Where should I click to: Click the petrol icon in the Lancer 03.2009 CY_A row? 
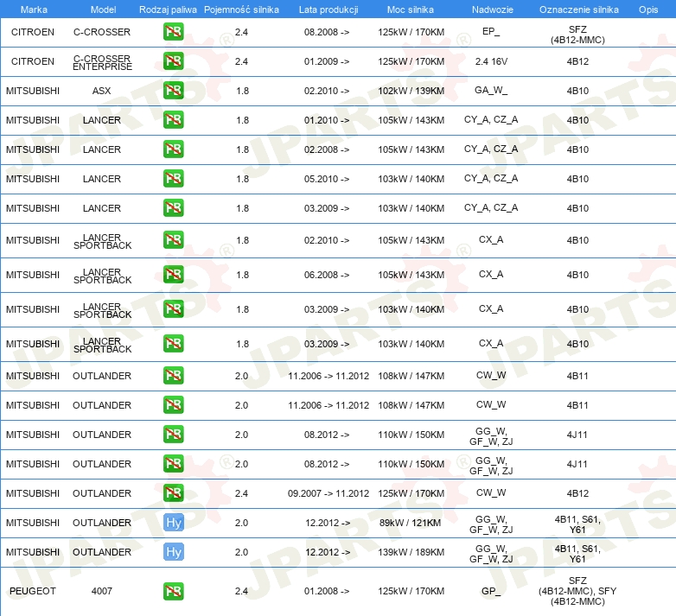coord(173,207)
